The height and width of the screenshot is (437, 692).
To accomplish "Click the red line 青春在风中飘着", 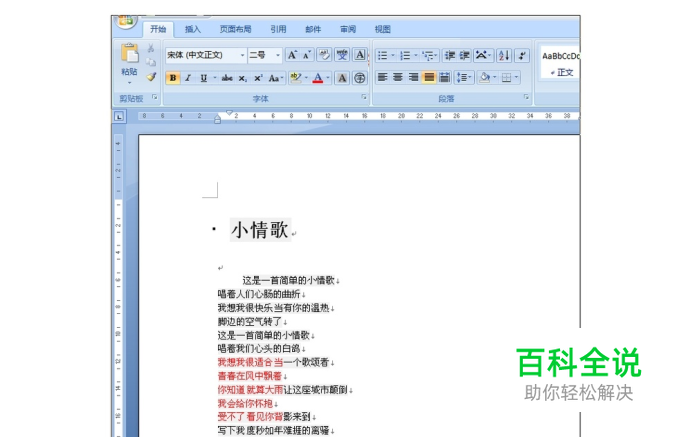I will (249, 376).
